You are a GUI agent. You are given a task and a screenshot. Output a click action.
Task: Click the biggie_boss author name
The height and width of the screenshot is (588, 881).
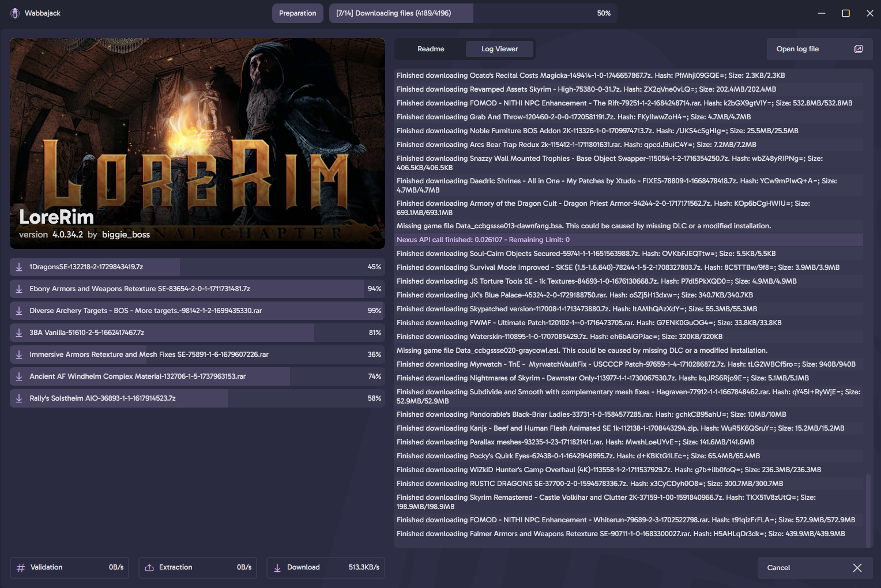tap(126, 235)
